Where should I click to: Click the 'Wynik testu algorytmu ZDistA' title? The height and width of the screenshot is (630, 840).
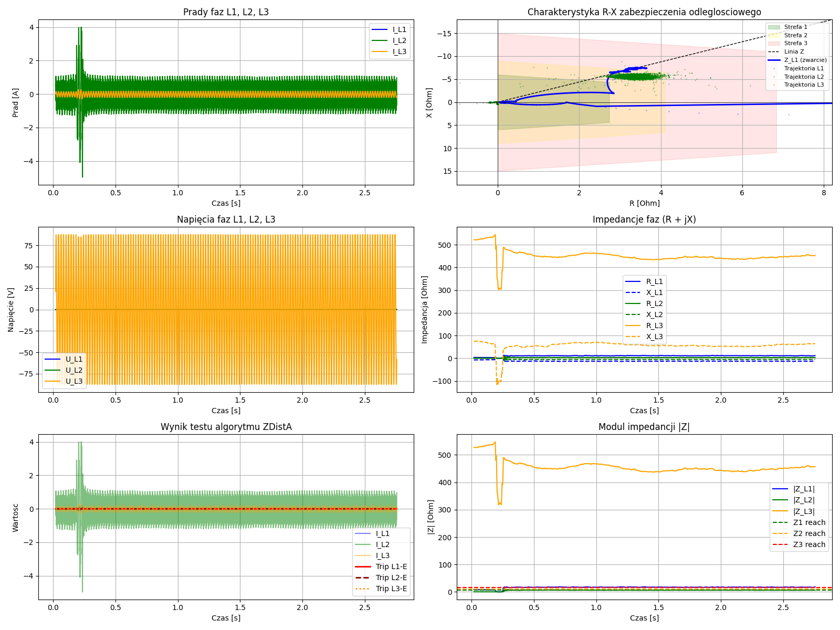point(226,427)
